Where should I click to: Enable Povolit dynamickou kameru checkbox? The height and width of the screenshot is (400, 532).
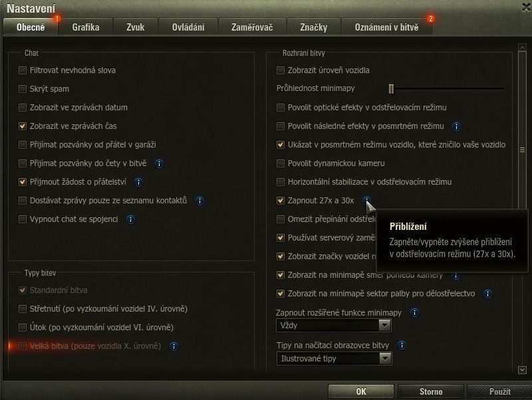point(280,163)
